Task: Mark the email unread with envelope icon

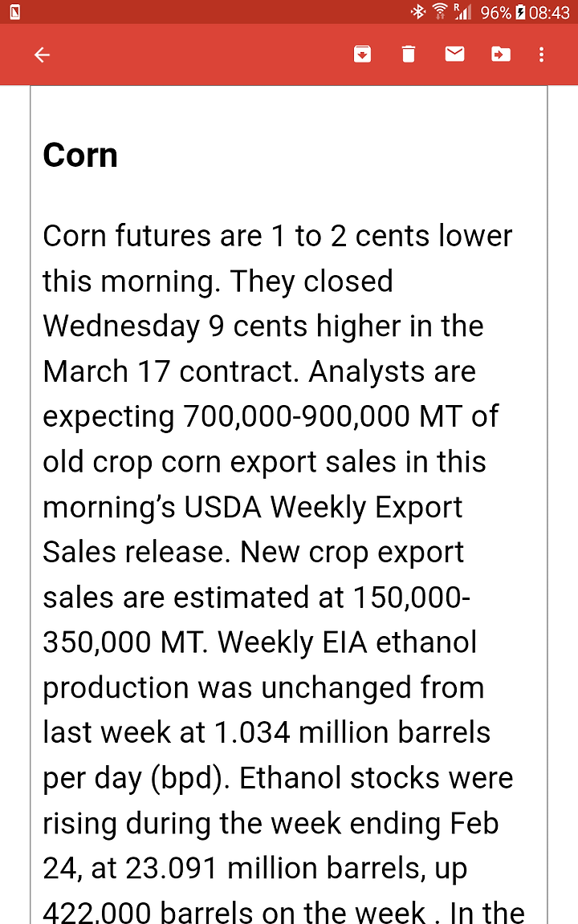Action: 454,55
